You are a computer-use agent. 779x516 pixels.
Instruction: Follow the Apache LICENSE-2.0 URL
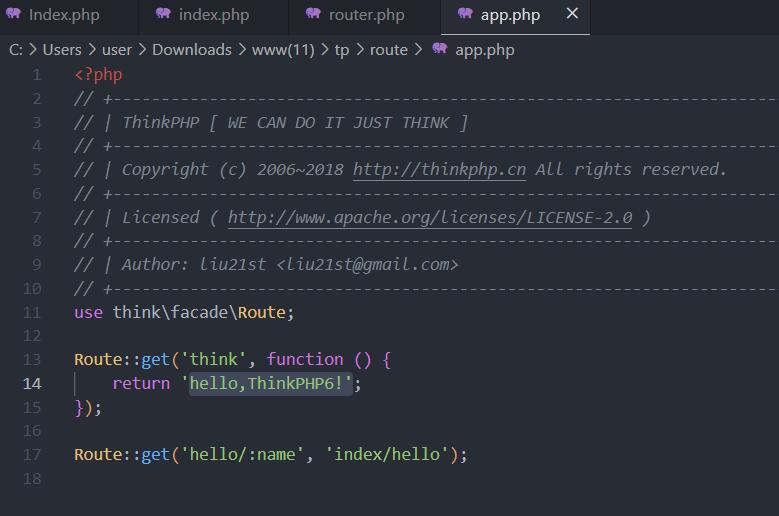429,217
